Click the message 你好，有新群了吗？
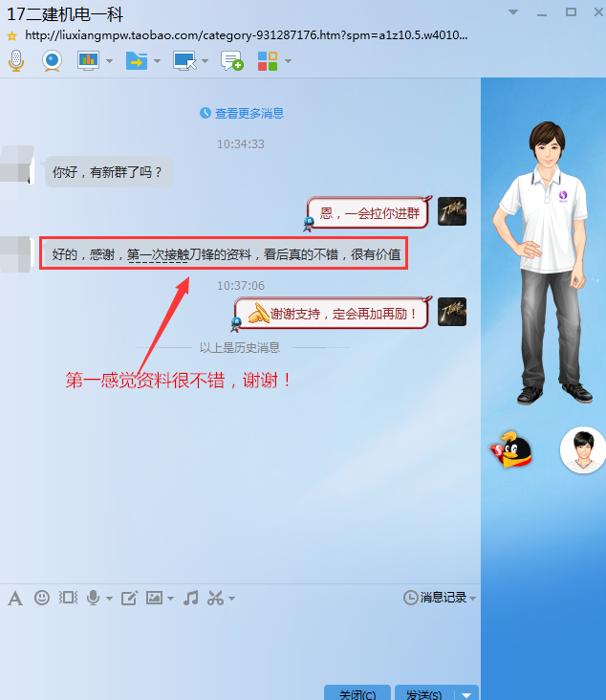The width and height of the screenshot is (606, 700). (108, 172)
